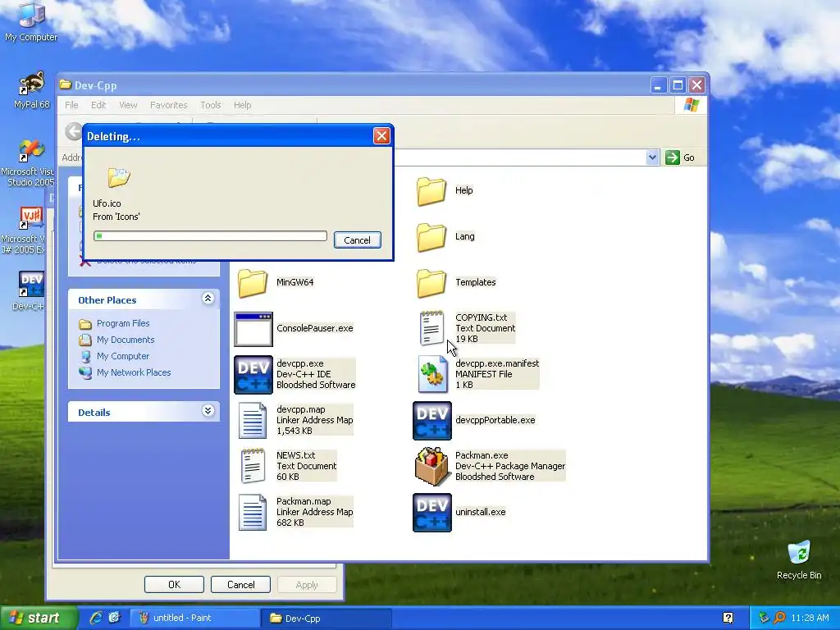Click the Go button
840x630 pixels.
point(680,157)
